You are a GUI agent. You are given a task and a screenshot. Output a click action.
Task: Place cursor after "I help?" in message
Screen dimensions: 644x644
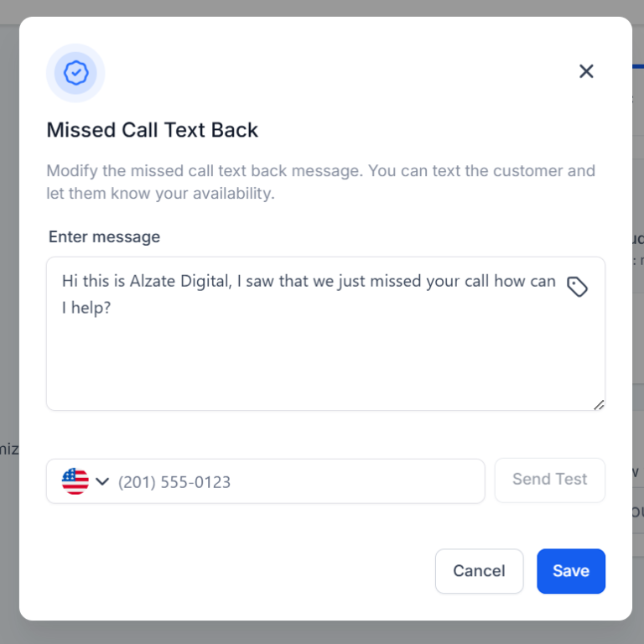(112, 308)
